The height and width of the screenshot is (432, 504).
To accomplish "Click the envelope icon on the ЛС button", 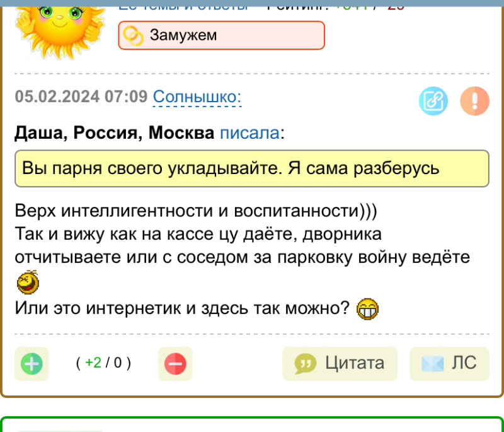I will click(432, 364).
